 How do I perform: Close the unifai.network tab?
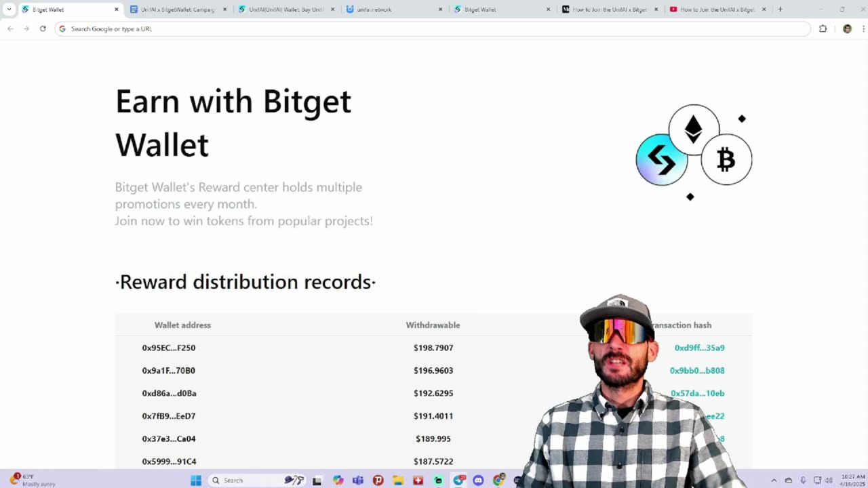pyautogui.click(x=441, y=9)
